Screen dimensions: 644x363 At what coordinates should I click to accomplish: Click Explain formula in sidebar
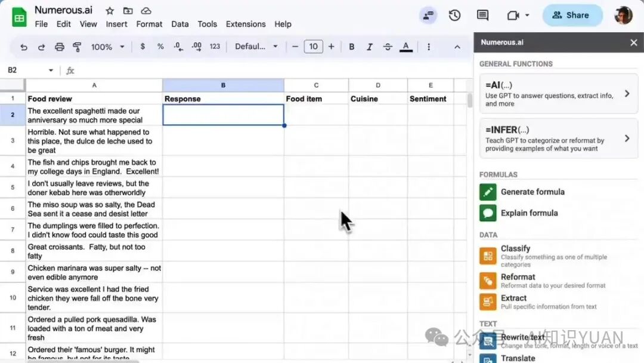pos(529,213)
